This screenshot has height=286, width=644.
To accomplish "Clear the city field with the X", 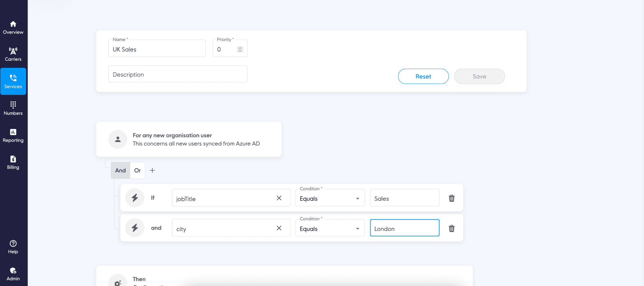I will pyautogui.click(x=279, y=228).
